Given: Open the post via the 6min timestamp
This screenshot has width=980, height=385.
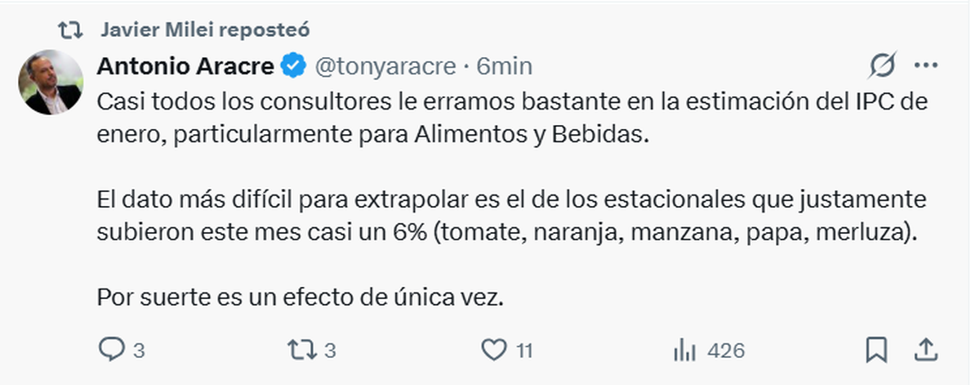Looking at the screenshot, I should (504, 65).
